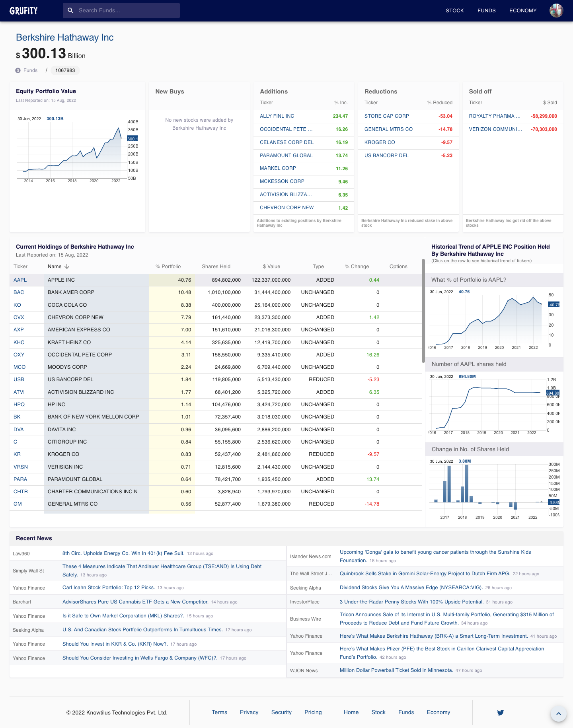Click the BAC ticker in holdings
The image size is (573, 728).
point(19,292)
